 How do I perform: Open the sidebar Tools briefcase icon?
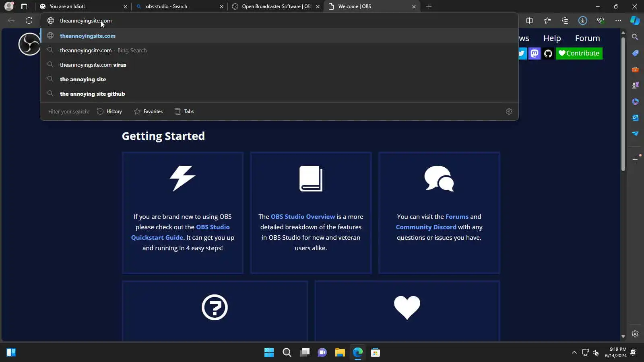(635, 69)
